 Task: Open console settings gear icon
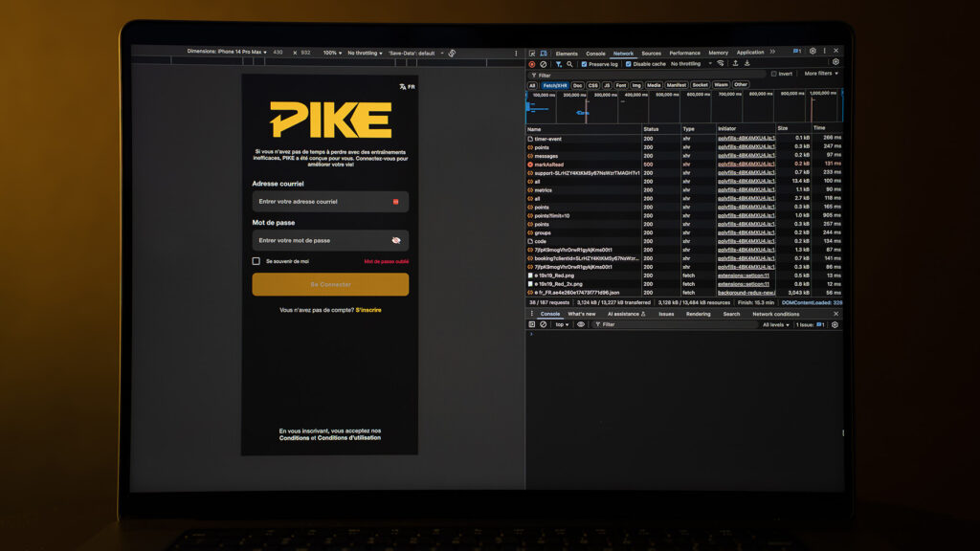coord(835,325)
